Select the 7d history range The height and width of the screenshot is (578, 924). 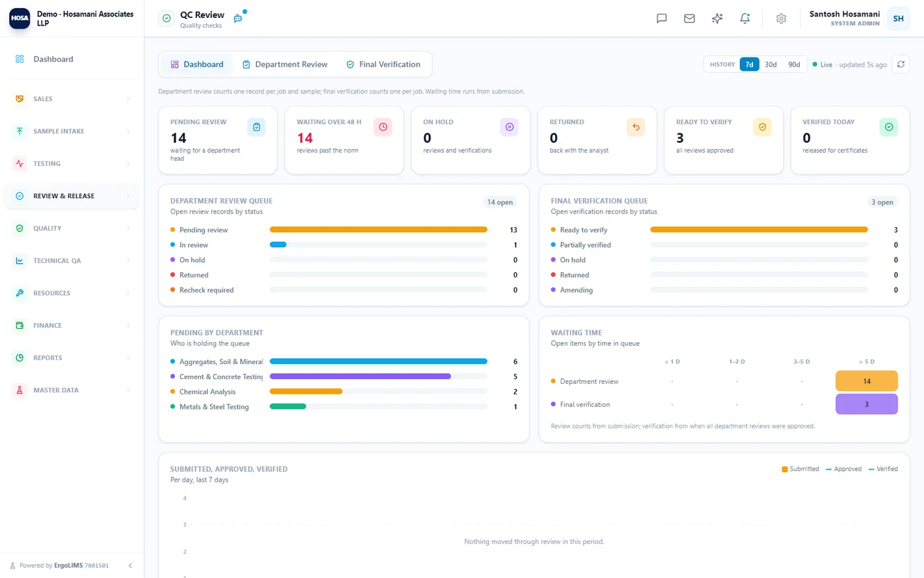tap(749, 64)
